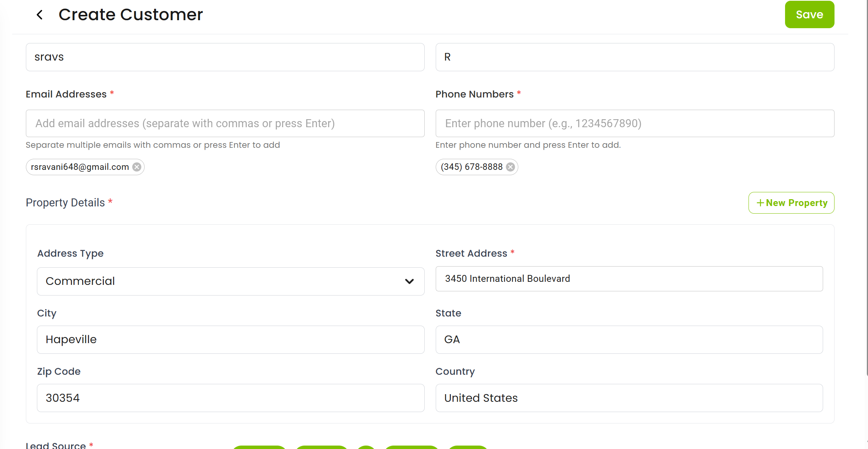Select the (345) 678-8888 phone chip text
The width and height of the screenshot is (868, 449).
(x=471, y=167)
